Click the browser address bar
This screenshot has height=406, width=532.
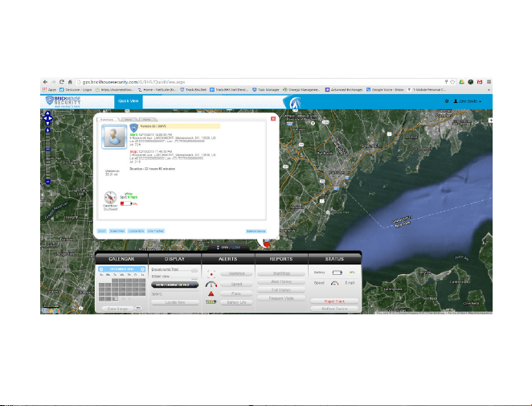260,82
